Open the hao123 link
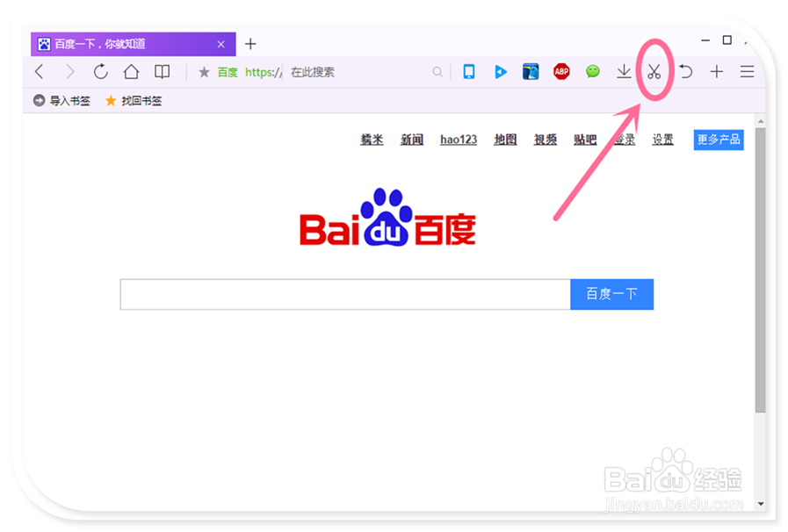 pyautogui.click(x=458, y=139)
